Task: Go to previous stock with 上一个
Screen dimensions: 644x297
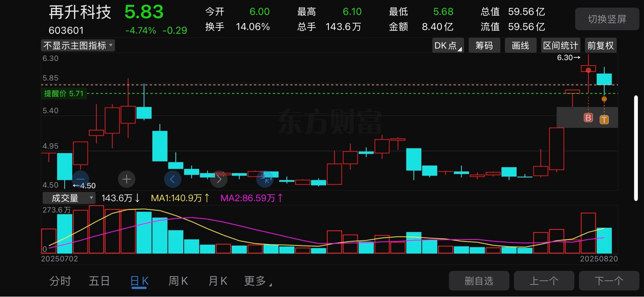Action: click(544, 281)
